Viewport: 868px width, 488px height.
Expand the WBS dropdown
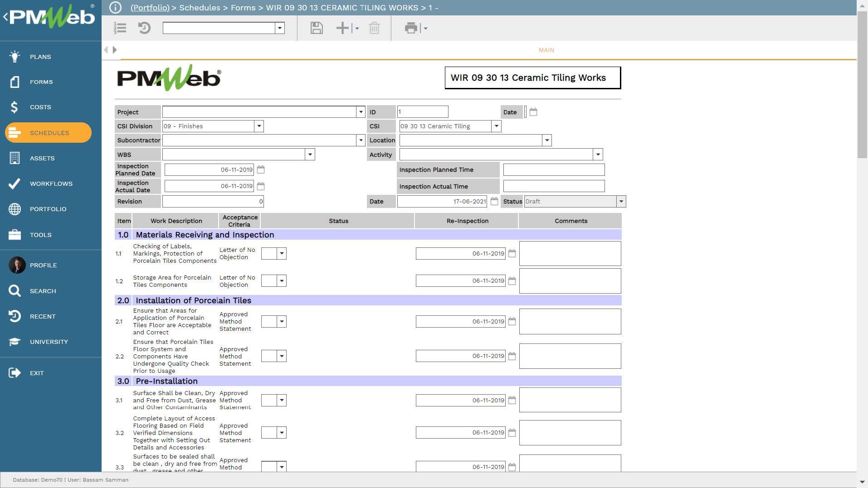(310, 155)
